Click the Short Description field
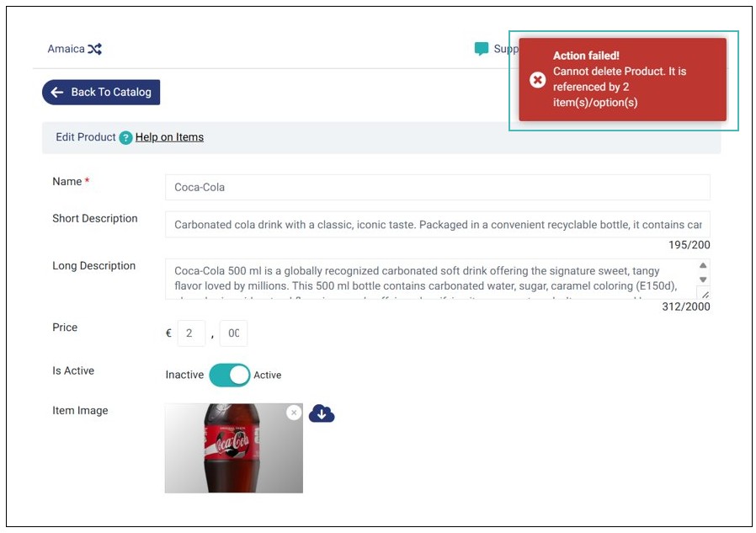The height and width of the screenshot is (533, 756). tap(437, 224)
